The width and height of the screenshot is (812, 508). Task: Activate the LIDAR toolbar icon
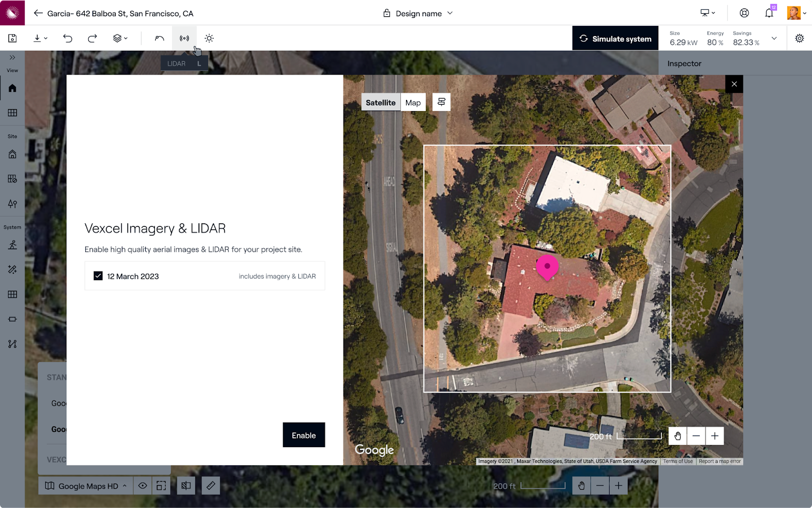tap(184, 38)
